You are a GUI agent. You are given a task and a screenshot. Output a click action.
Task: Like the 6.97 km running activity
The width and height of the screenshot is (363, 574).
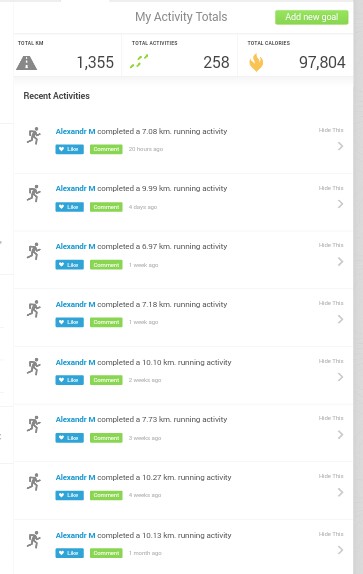click(70, 265)
